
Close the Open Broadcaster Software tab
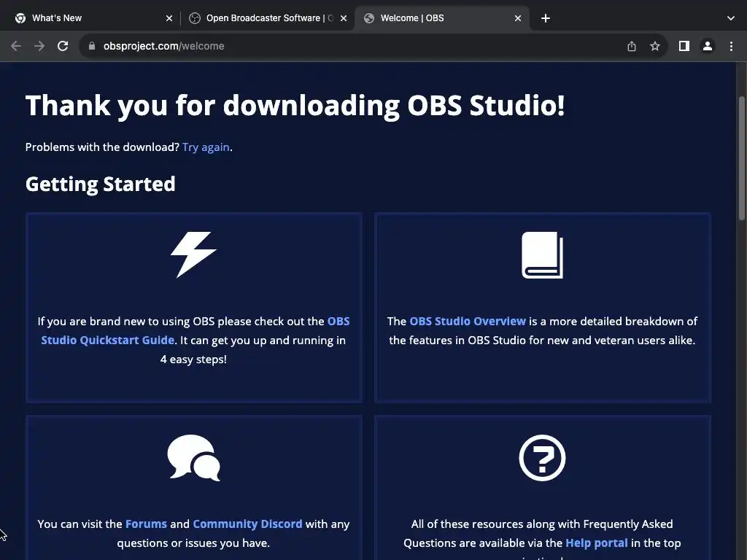(x=344, y=18)
